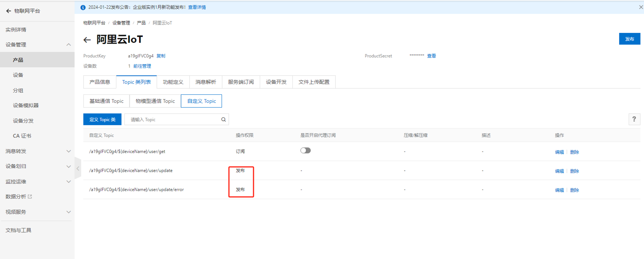Viewport: 644px width, 259px height.
Task: Delete the user/update topic row
Action: (x=575, y=171)
